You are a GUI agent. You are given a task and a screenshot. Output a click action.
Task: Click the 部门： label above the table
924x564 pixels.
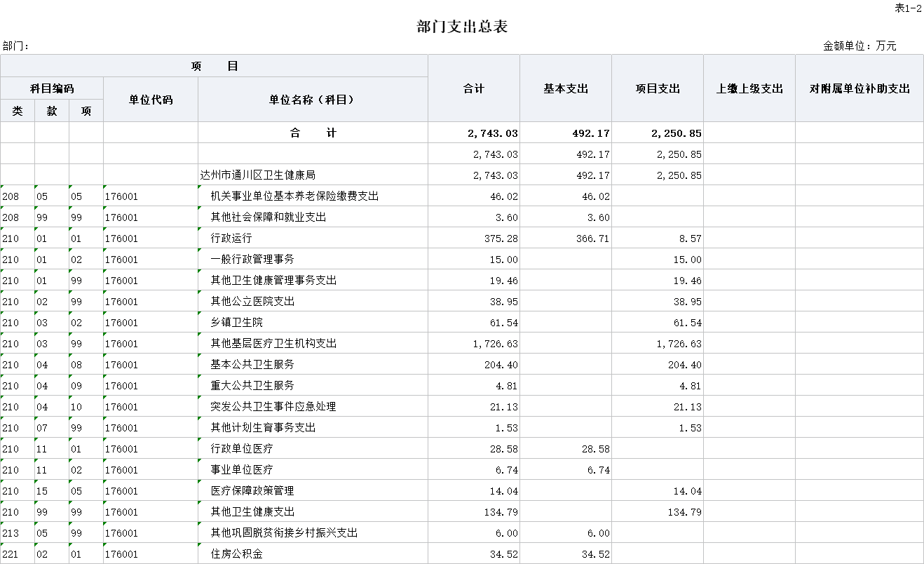click(x=15, y=46)
